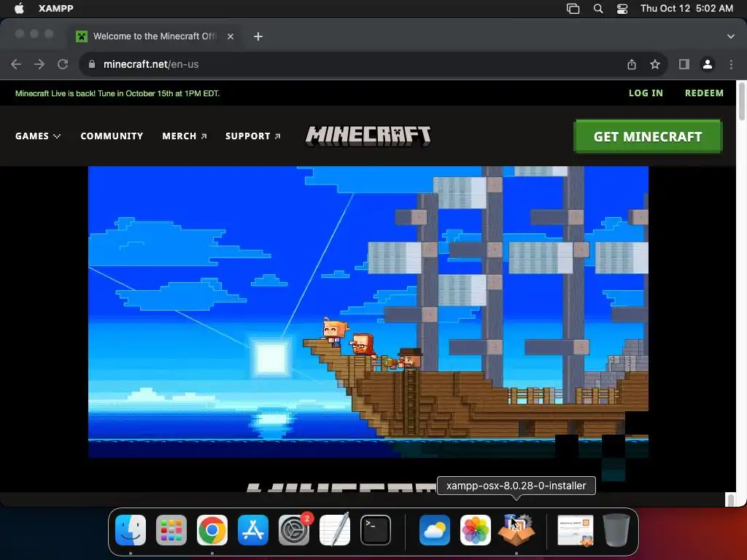Open the XAMPP menu bar item

point(55,9)
